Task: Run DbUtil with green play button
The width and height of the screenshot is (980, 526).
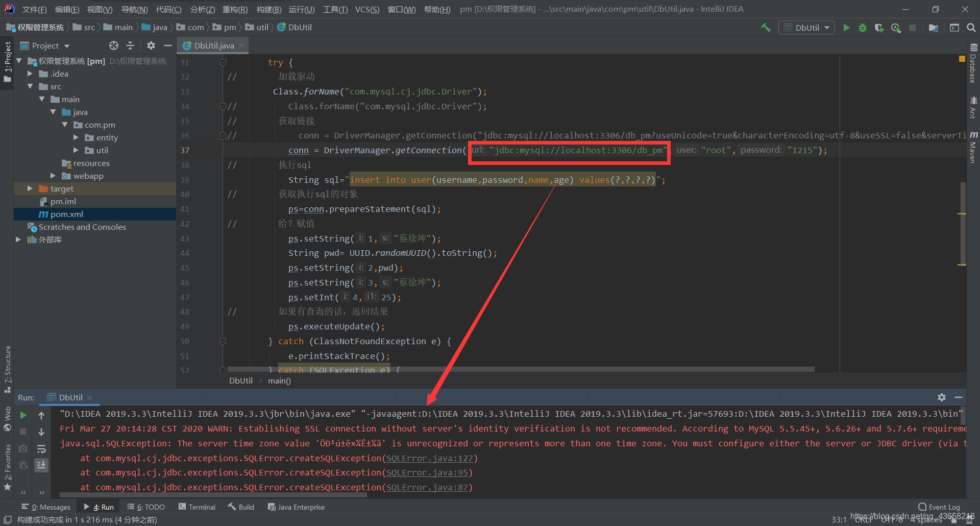Action: (x=846, y=28)
